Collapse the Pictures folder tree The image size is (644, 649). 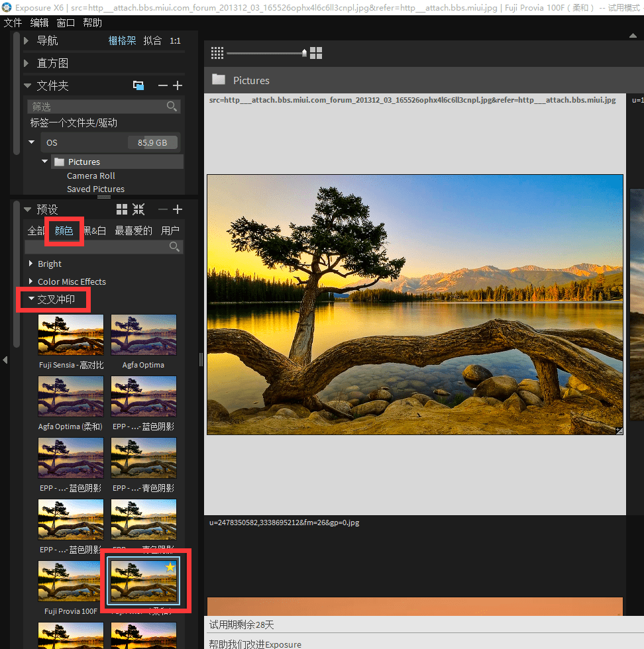click(45, 161)
